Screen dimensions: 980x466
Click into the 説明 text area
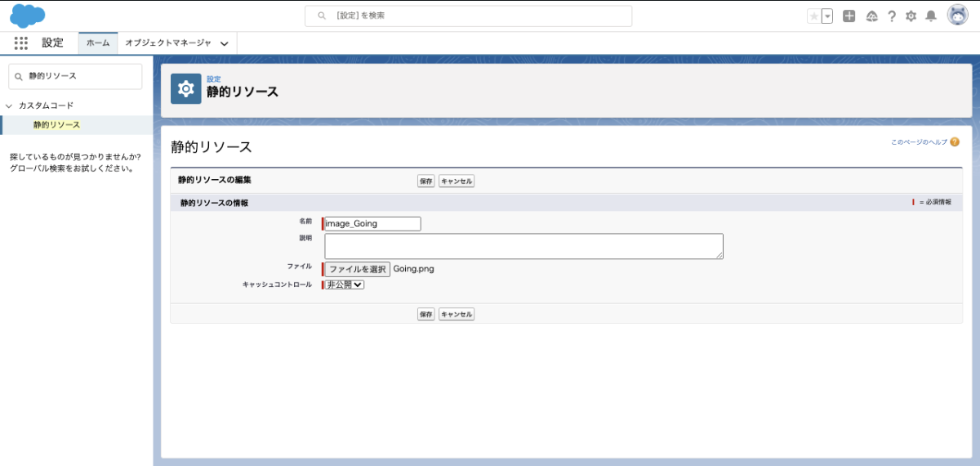[x=523, y=246]
